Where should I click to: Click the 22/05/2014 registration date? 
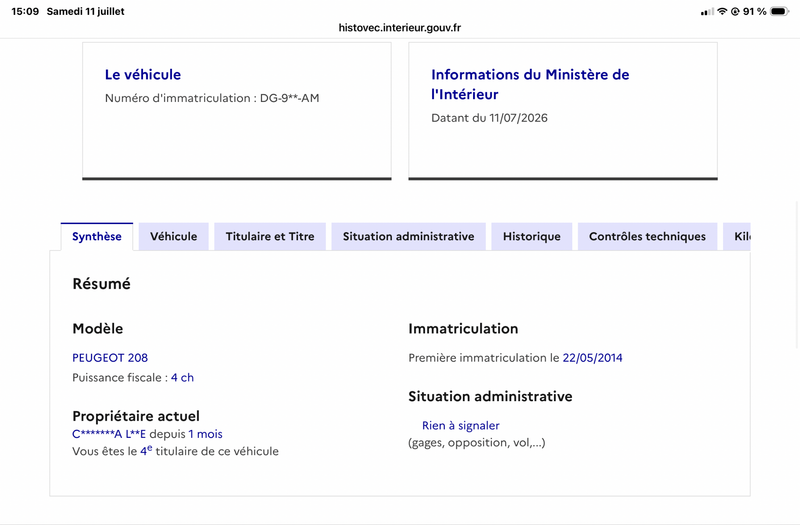click(x=592, y=358)
